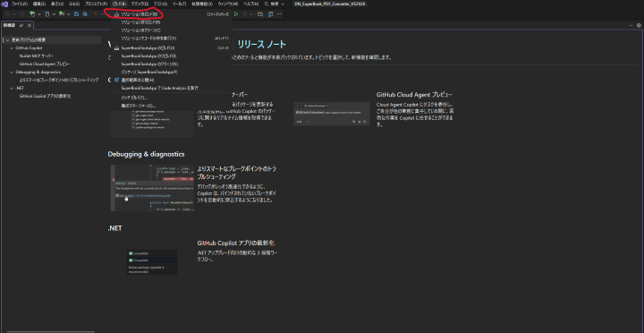Open the ウィンドウ(W) menu
Screen dimensions: 644x333
coord(228,4)
